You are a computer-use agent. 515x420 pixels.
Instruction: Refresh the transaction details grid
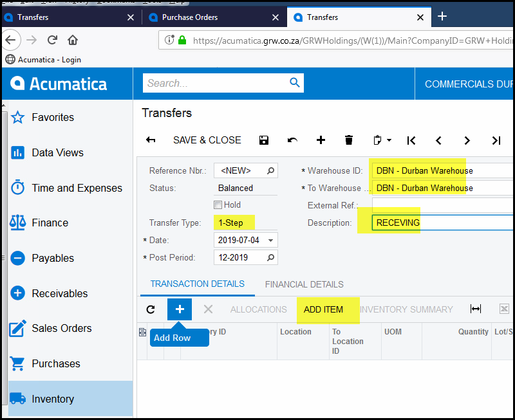tap(151, 309)
